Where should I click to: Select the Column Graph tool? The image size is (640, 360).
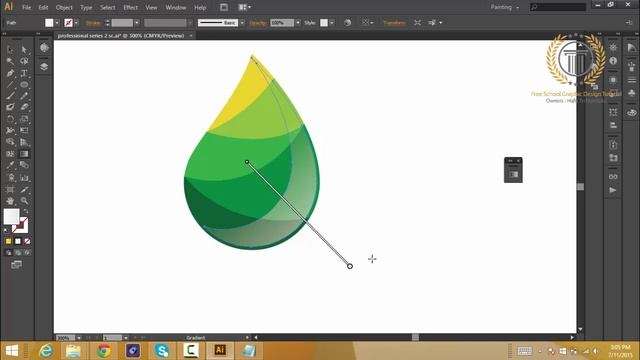click(24, 178)
